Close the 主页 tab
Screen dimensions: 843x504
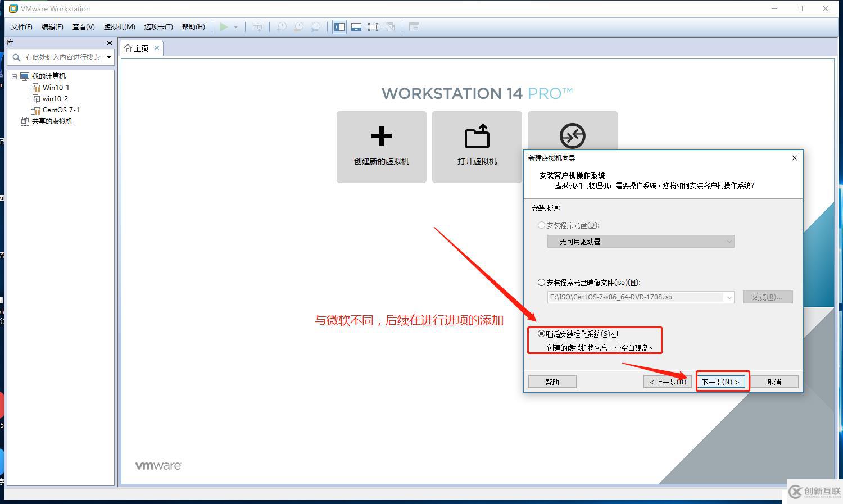tap(157, 48)
